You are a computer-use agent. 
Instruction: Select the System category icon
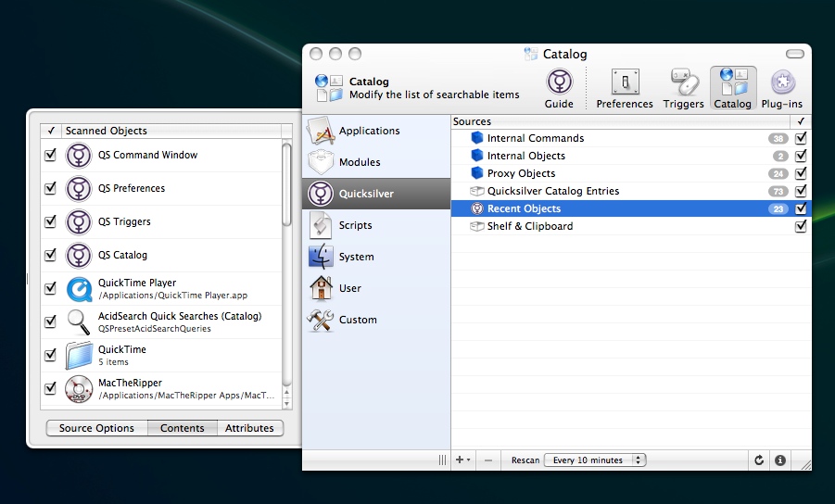click(x=321, y=257)
